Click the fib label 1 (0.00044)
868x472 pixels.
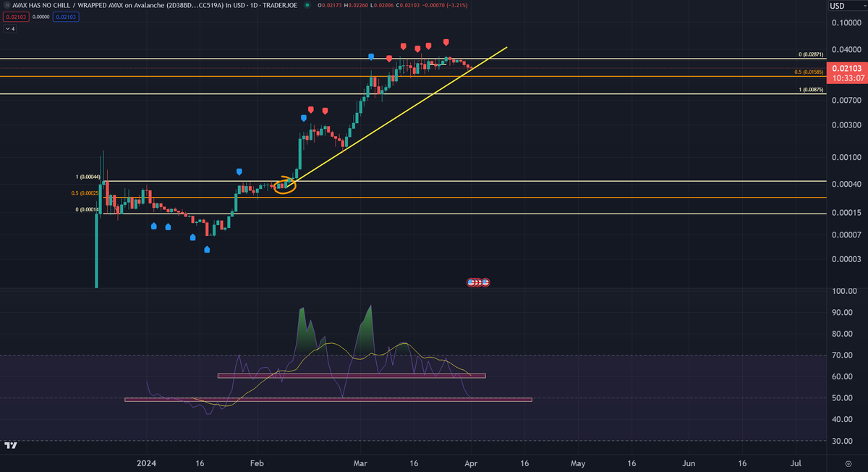88,177
